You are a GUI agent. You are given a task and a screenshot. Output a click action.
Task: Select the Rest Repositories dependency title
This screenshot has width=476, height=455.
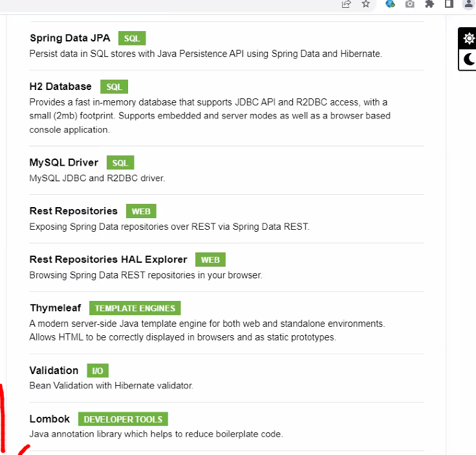click(x=74, y=211)
